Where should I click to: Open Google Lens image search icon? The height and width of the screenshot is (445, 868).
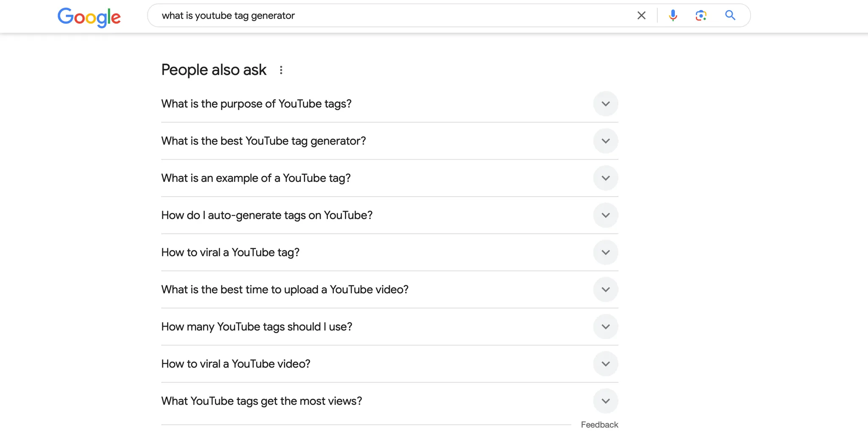[x=701, y=16]
